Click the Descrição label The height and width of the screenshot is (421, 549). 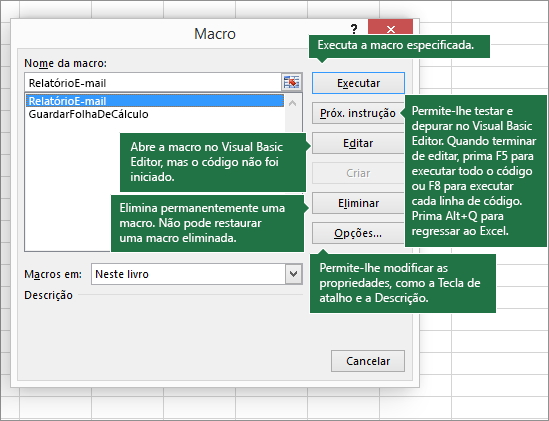click(x=48, y=295)
